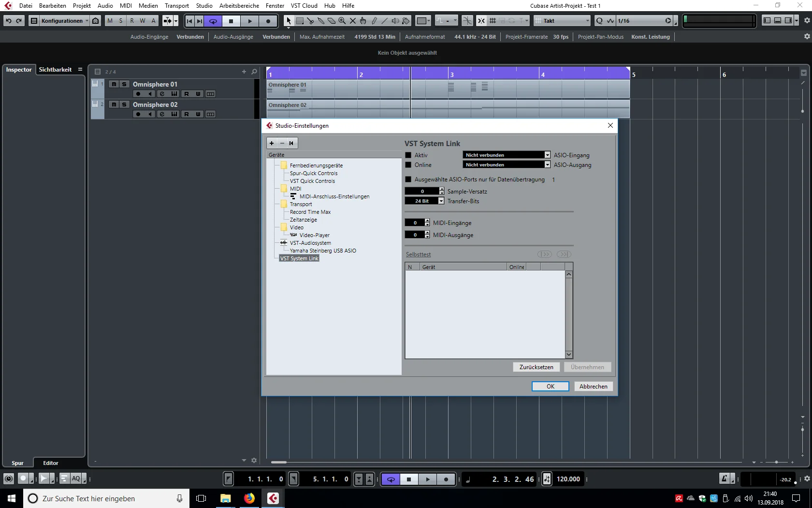Go to previous marker in toolbar

tap(189, 21)
